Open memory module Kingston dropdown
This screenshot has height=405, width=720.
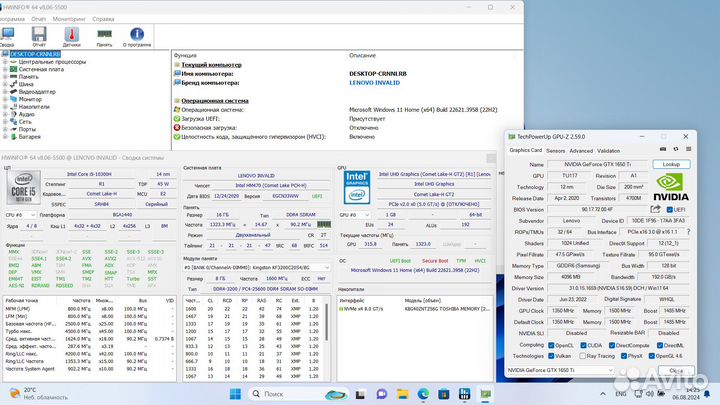coord(257,267)
